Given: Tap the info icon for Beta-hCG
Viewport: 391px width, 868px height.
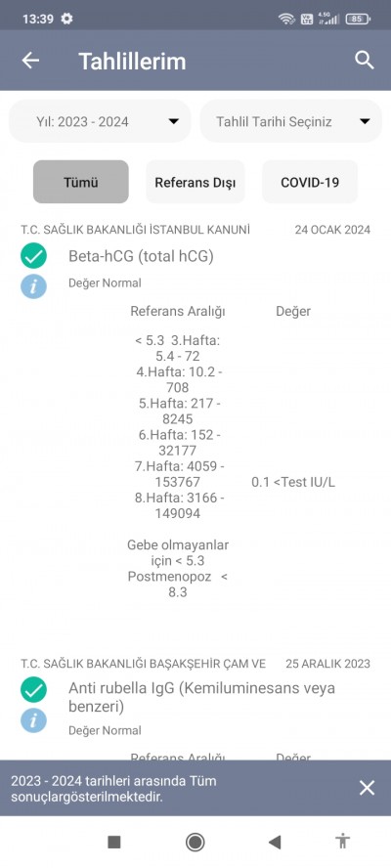Looking at the screenshot, I should point(34,286).
